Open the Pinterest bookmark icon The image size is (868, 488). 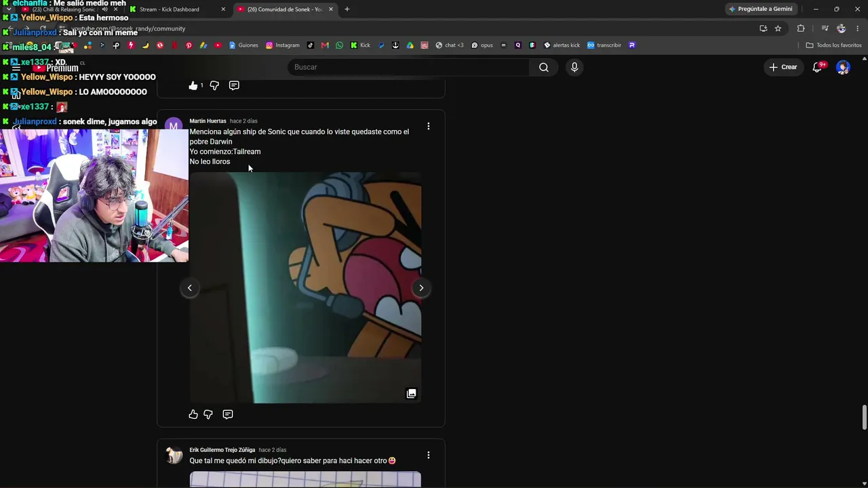coord(189,45)
